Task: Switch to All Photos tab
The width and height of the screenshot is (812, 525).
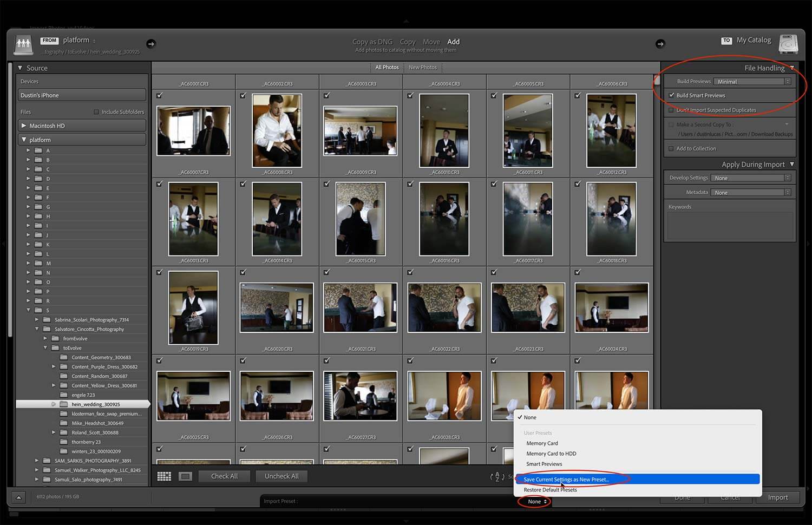Action: tap(387, 68)
